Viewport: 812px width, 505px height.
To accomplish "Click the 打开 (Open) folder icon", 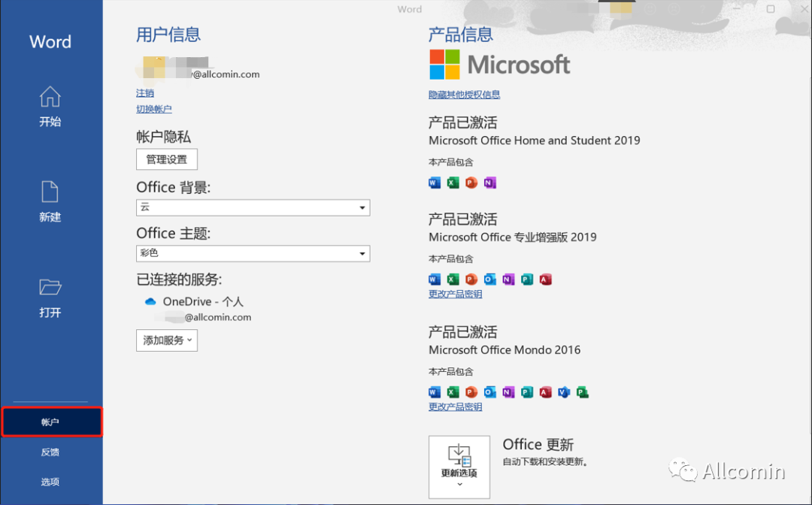I will pos(50,287).
